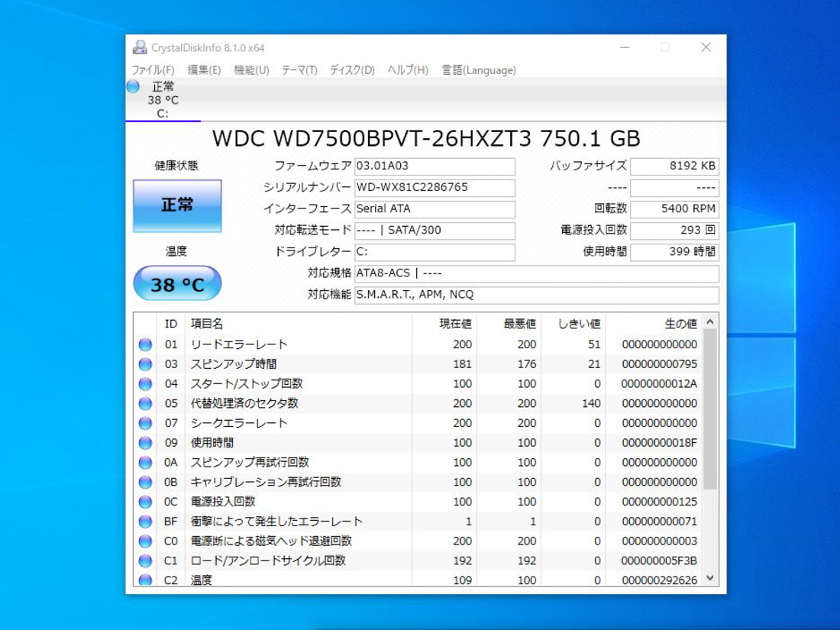
Task: Click the buffer size field 8192 KB
Action: pos(674,166)
